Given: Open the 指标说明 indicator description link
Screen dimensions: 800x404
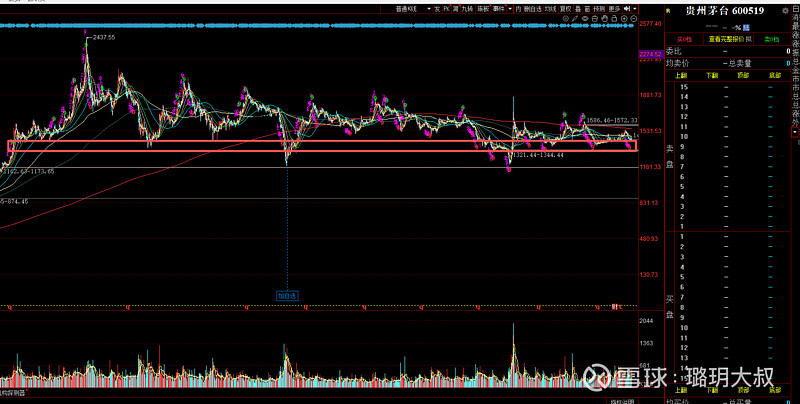Looking at the screenshot, I should [x=620, y=402].
